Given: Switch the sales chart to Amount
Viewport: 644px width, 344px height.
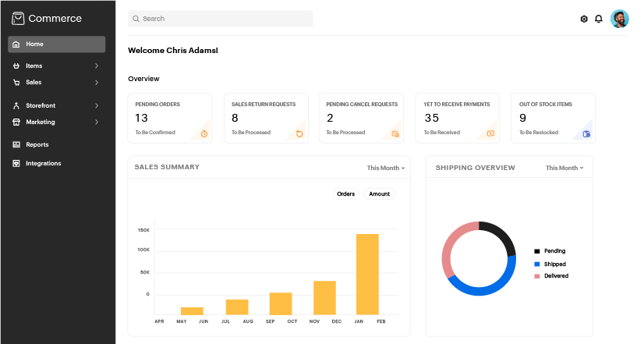Looking at the screenshot, I should tap(379, 193).
